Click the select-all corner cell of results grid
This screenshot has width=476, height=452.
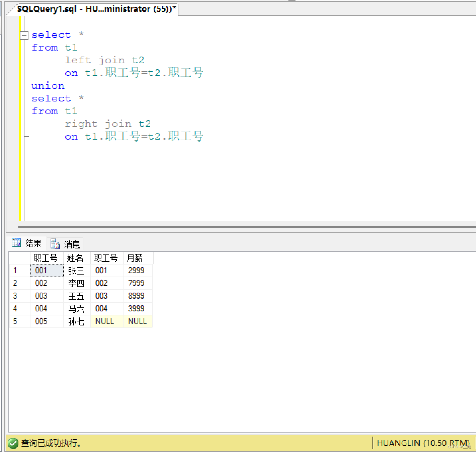(19, 258)
